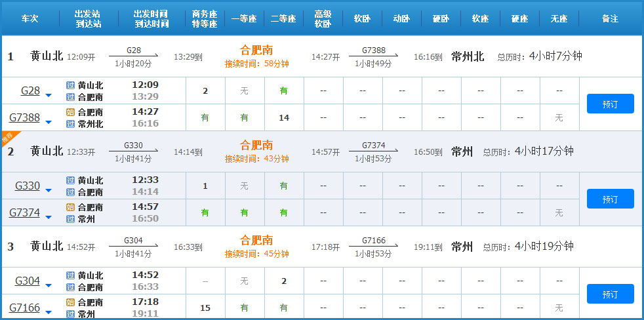
Task: Click 预订 button for route 3 via G304
Action: [611, 294]
